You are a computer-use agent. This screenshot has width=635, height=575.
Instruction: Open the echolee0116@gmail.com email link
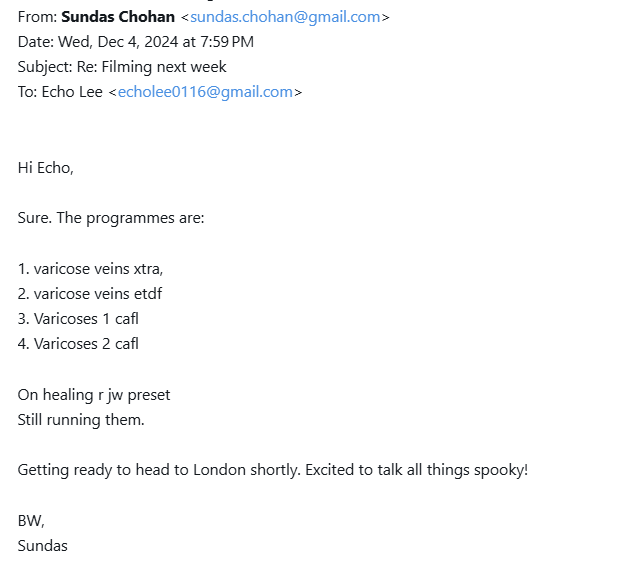[x=205, y=92]
